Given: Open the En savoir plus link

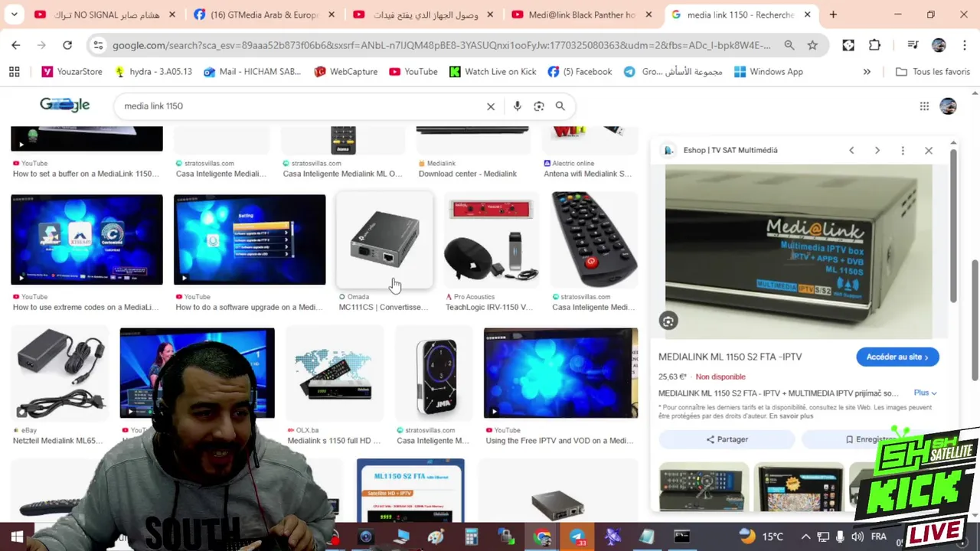Looking at the screenshot, I should click(792, 416).
